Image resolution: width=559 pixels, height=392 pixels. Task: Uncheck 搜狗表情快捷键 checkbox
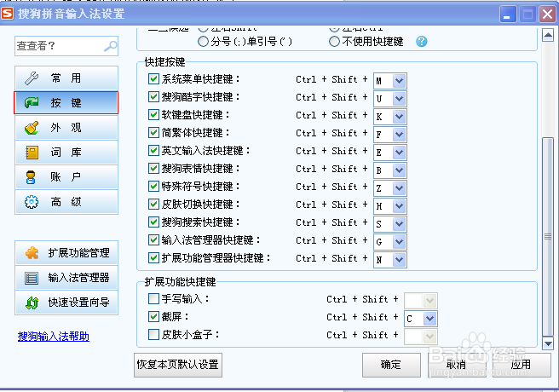153,168
